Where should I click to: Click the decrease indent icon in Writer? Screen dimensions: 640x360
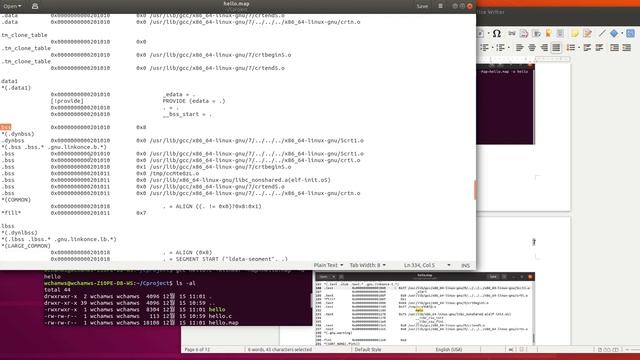click(x=627, y=47)
